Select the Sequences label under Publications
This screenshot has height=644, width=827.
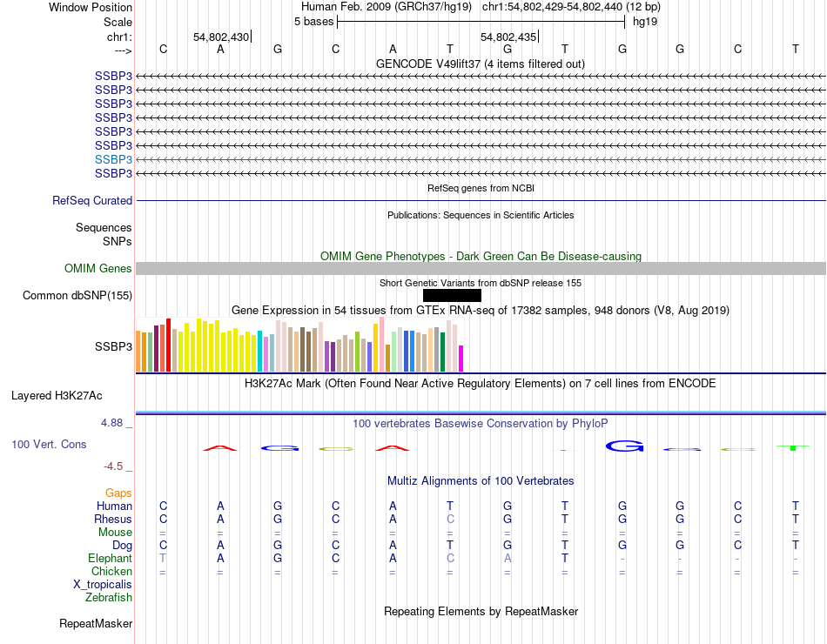coord(104,227)
